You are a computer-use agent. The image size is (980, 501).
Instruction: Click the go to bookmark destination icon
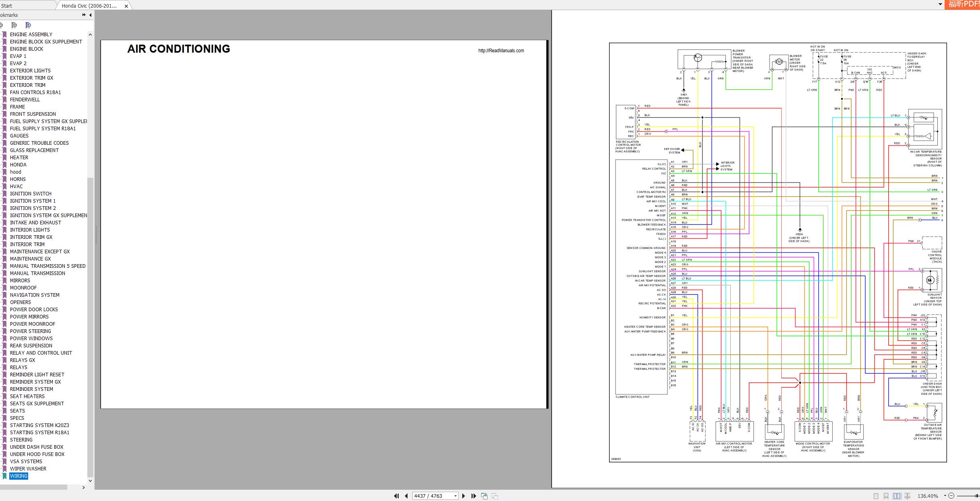click(x=28, y=25)
